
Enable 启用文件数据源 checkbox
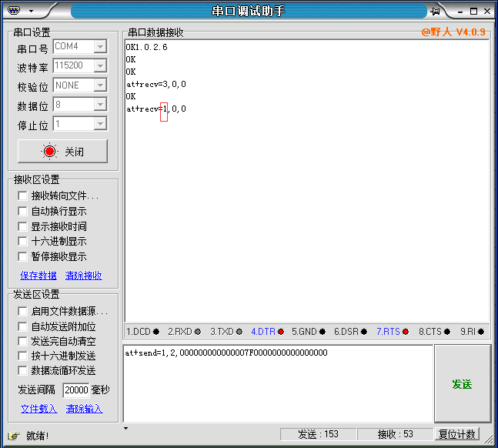click(22, 311)
